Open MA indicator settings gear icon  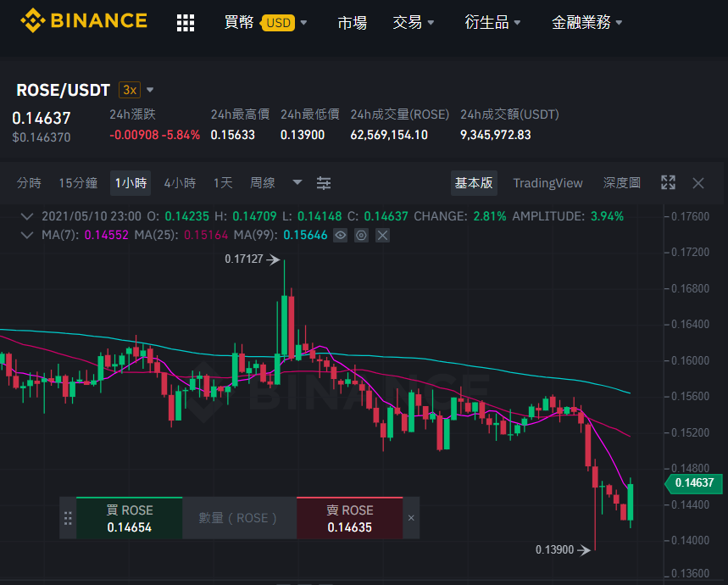(361, 236)
